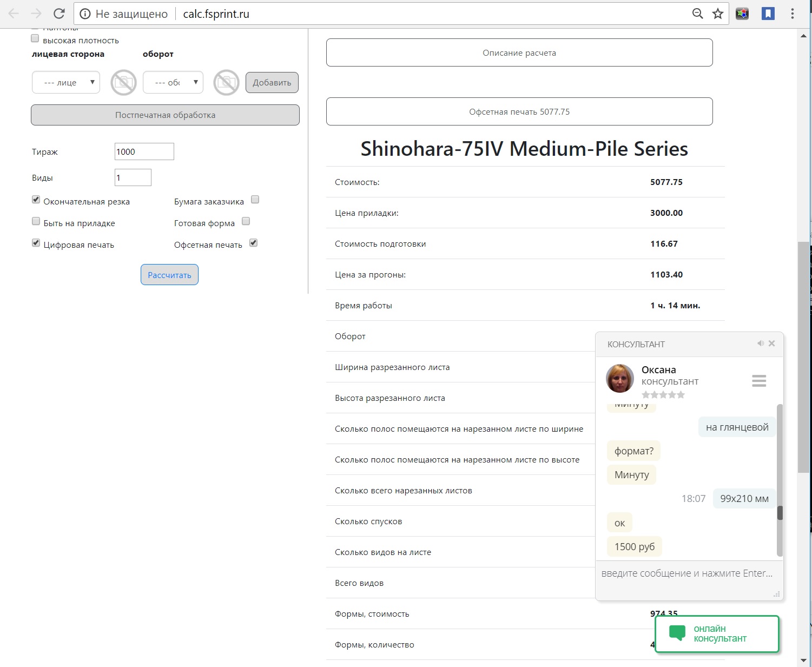Click the Добавить button

(272, 82)
